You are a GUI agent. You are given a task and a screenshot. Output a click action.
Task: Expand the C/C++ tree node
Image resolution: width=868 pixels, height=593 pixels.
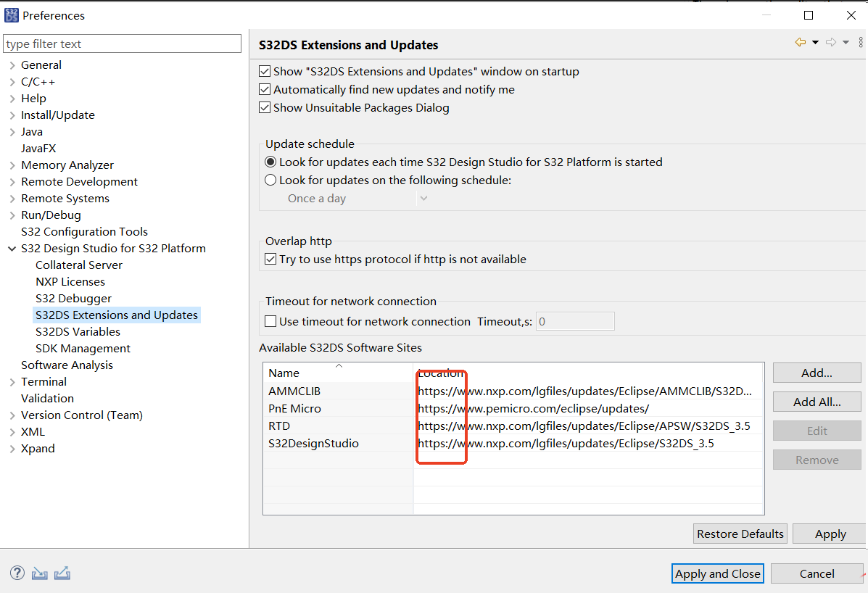(12, 82)
